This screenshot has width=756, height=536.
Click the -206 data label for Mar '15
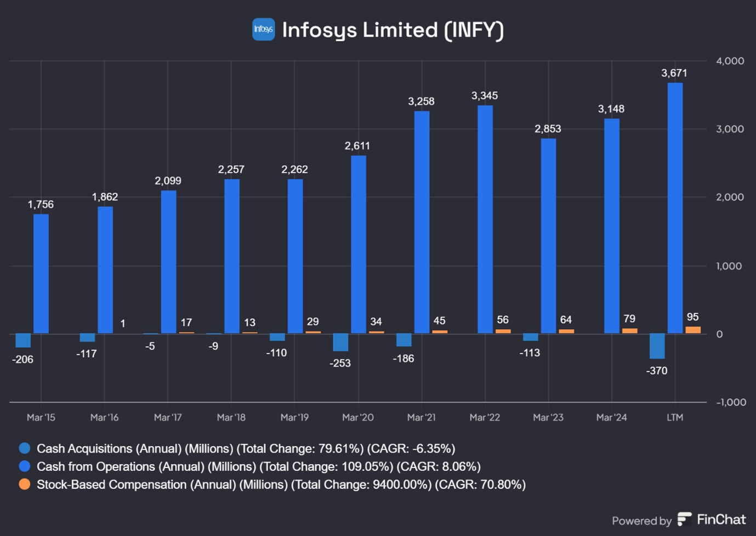[22, 359]
